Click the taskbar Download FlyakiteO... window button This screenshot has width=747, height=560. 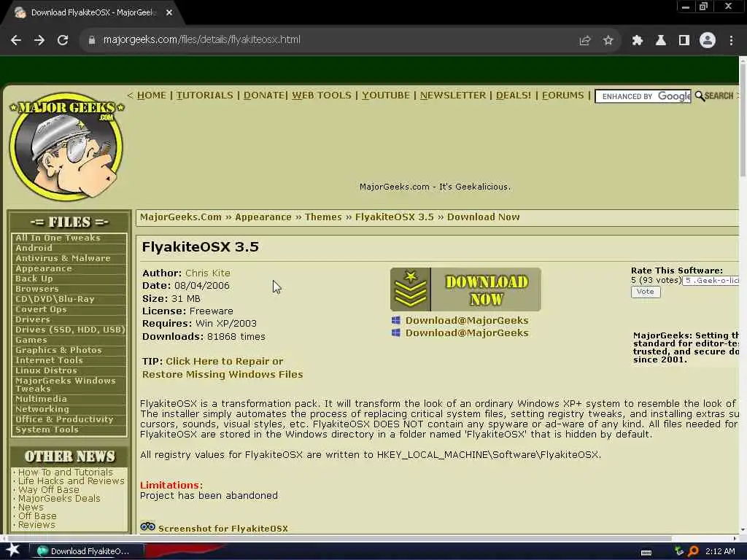pyautogui.click(x=86, y=551)
